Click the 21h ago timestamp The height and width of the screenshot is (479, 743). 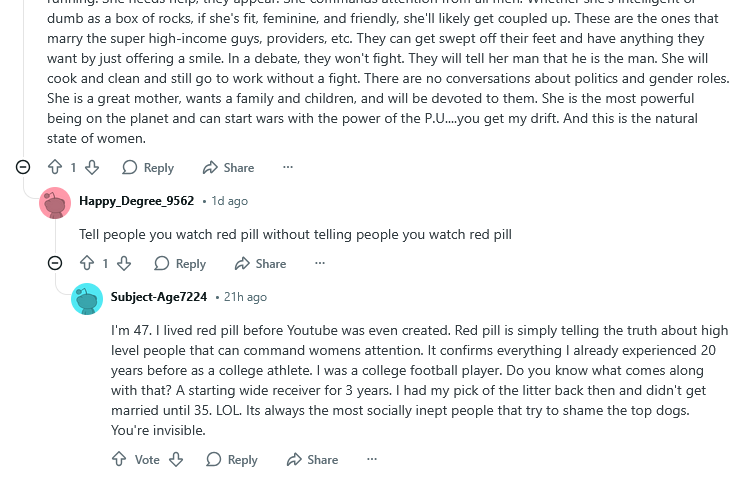(245, 297)
